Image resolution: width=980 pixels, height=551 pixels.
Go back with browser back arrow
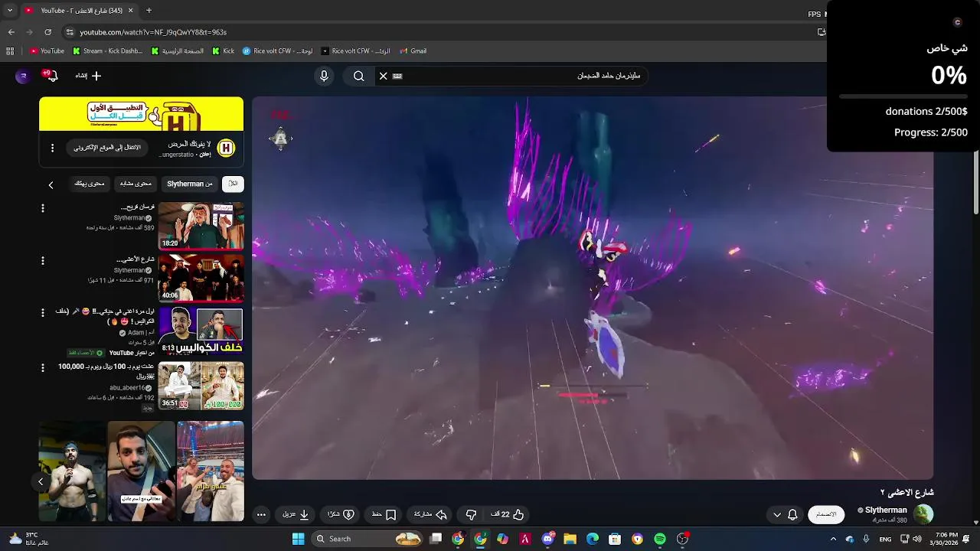pos(11,32)
